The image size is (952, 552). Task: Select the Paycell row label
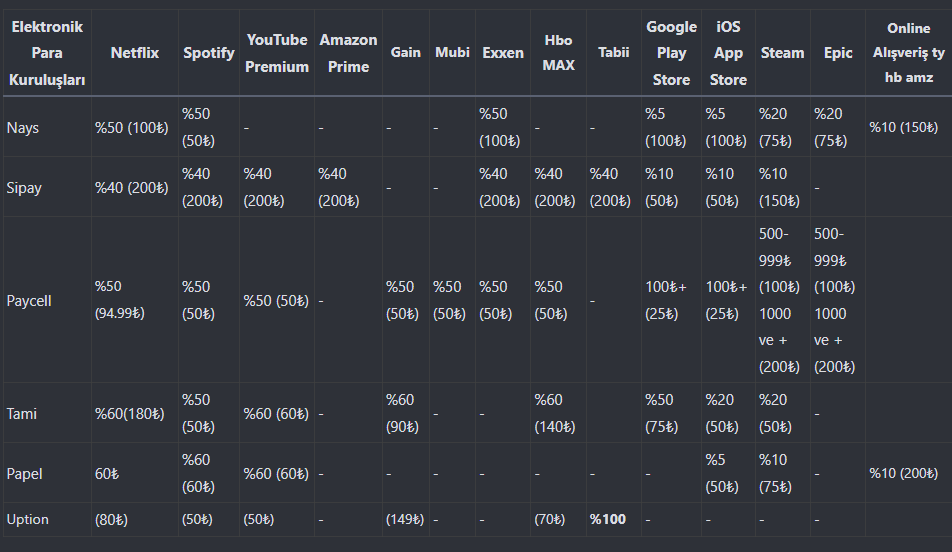click(x=29, y=301)
